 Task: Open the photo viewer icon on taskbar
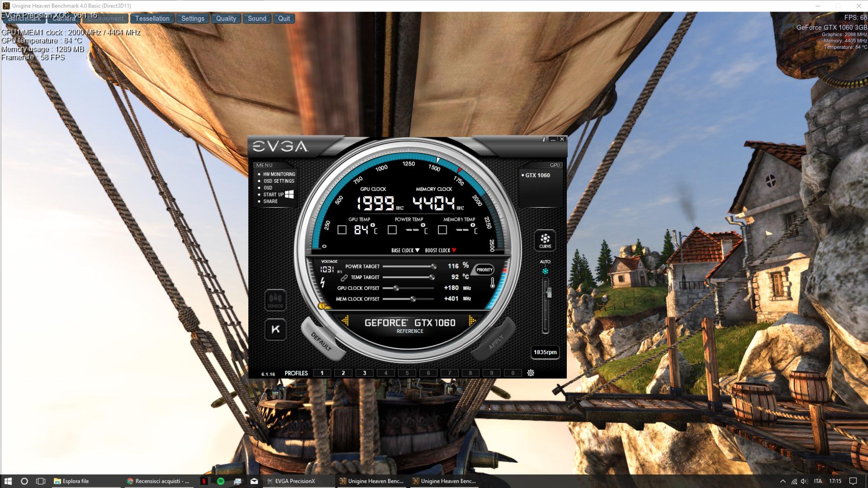(x=238, y=481)
